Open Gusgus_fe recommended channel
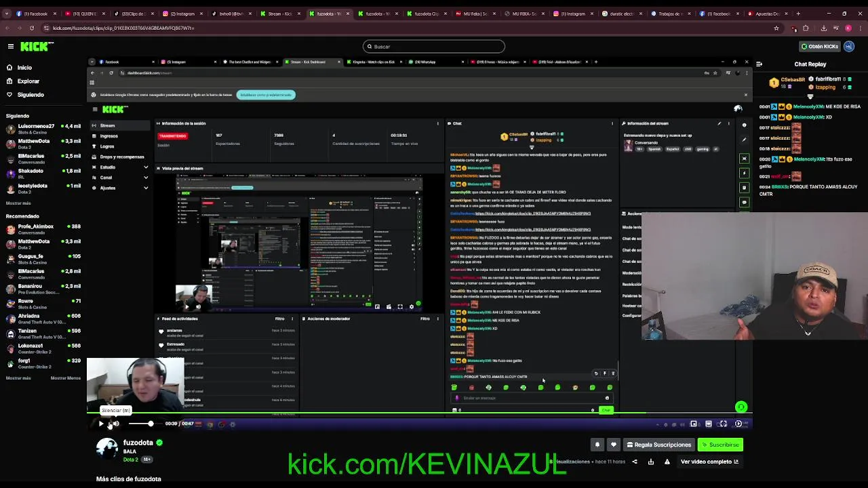The image size is (868, 488). (x=43, y=259)
